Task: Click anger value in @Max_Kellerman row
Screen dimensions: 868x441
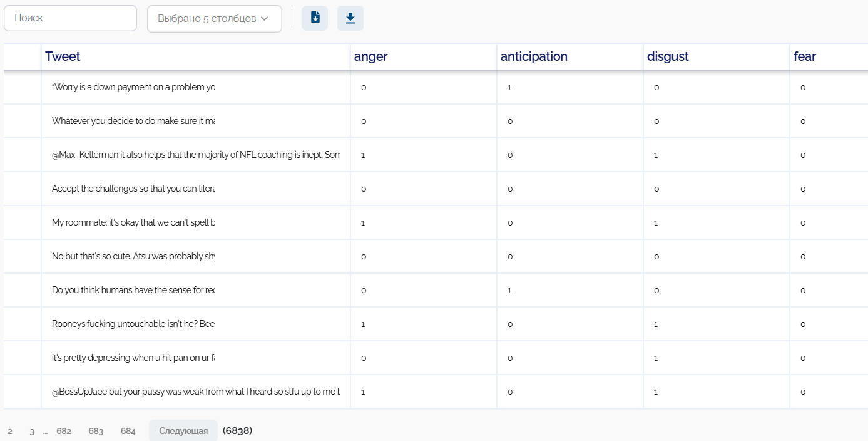Action: (x=363, y=155)
